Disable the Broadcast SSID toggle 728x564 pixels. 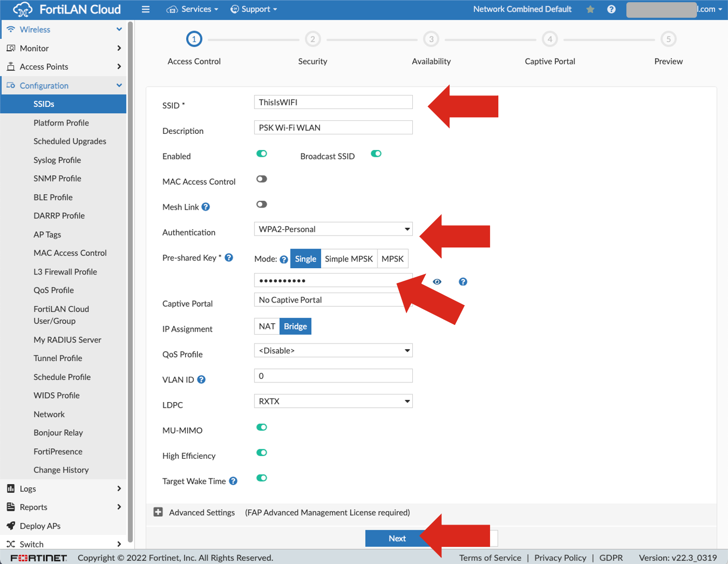(x=376, y=154)
